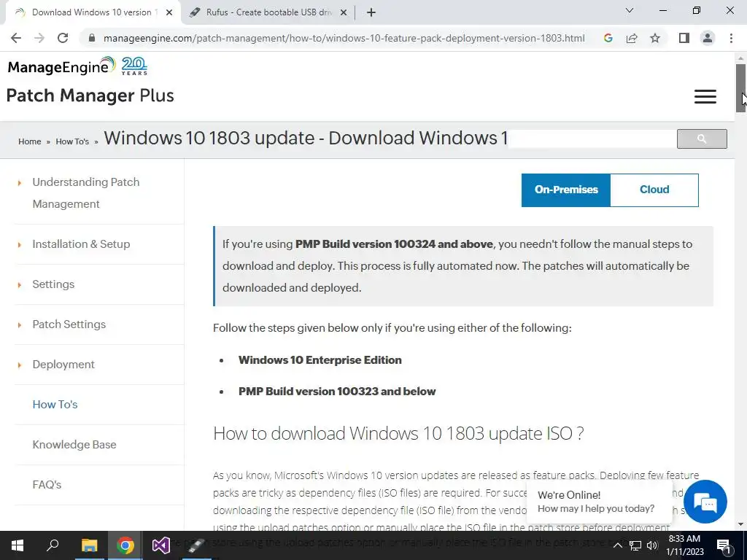The height and width of the screenshot is (560, 747).
Task: Click the share page icon
Action: (632, 38)
